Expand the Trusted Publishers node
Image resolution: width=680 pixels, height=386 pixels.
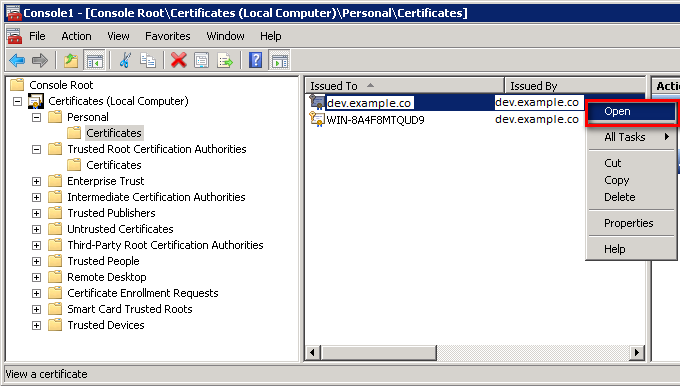coord(36,213)
